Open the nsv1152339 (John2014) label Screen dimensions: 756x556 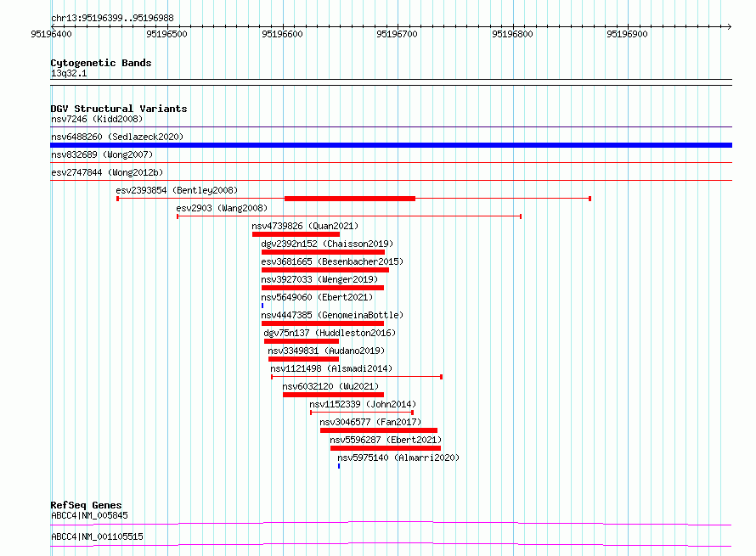click(363, 404)
